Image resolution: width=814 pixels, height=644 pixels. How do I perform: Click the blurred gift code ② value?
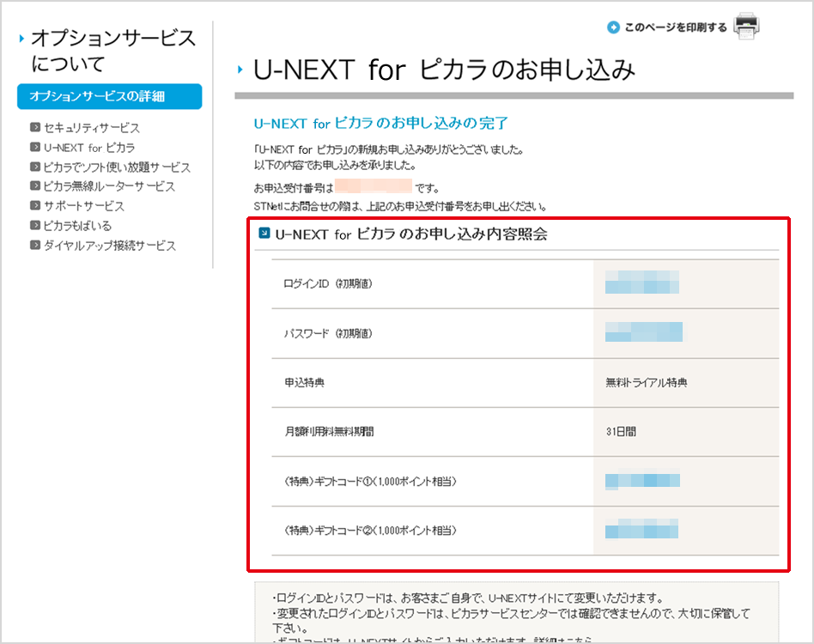click(x=641, y=528)
